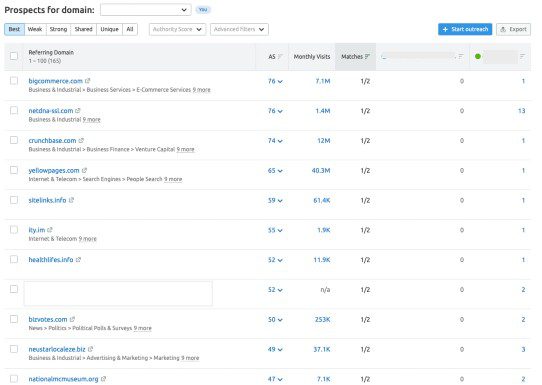
Task: Open external link icon beside ity.im
Action: [x=50, y=230]
